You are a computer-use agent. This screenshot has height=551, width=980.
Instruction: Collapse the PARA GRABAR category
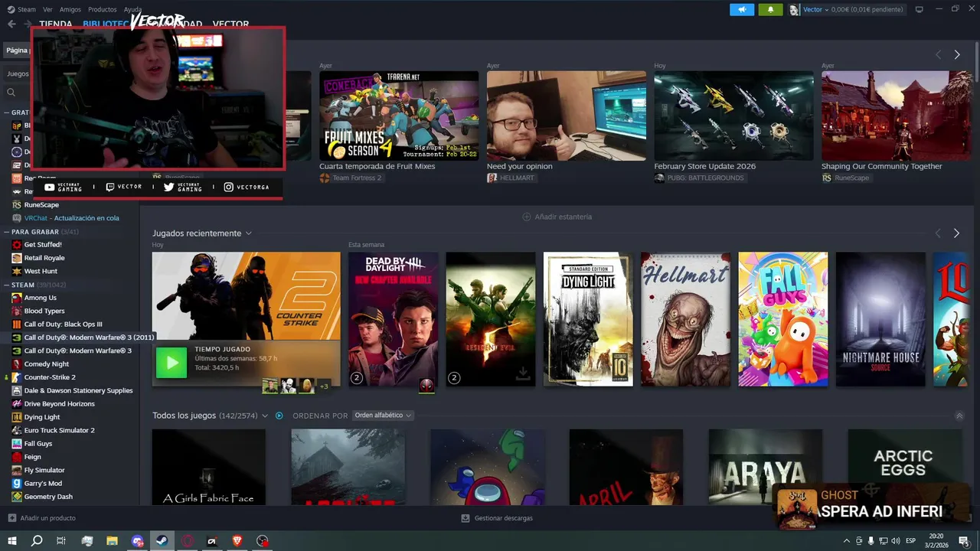pyautogui.click(x=7, y=232)
